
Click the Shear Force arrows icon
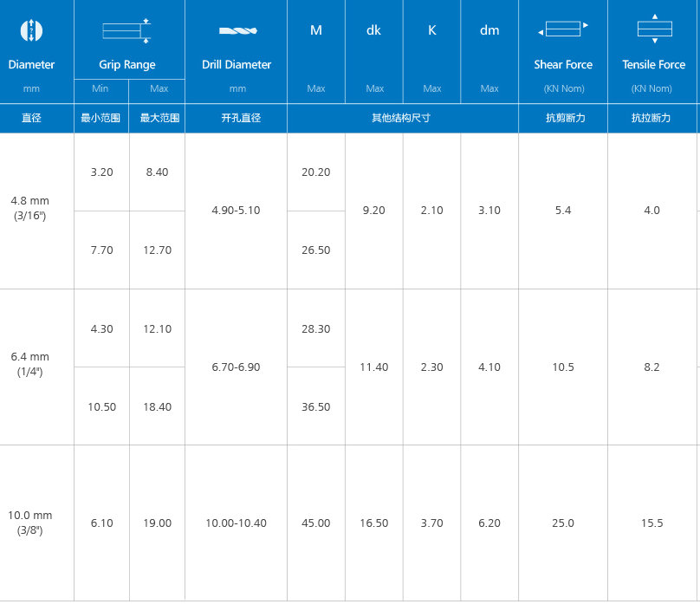pyautogui.click(x=563, y=30)
